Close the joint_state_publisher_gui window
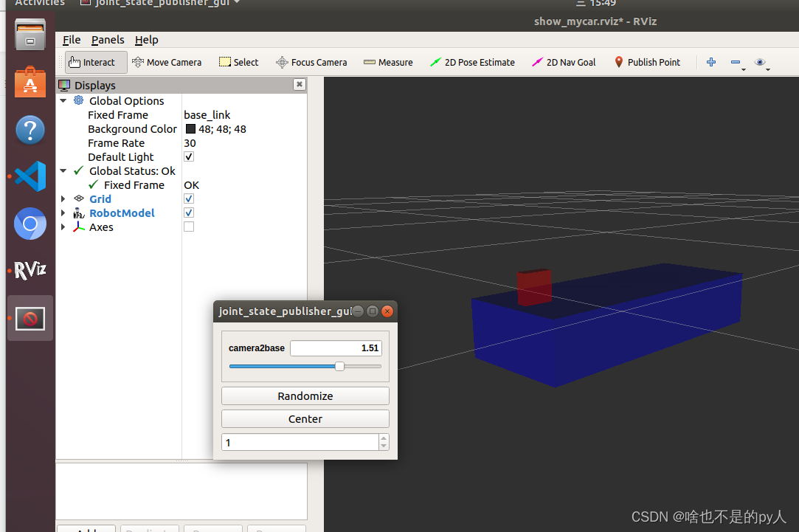 coord(387,311)
